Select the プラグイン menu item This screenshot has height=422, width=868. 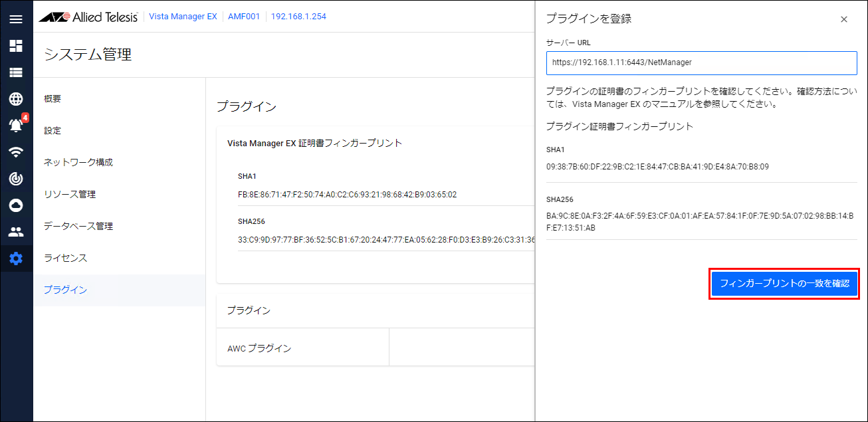120,290
